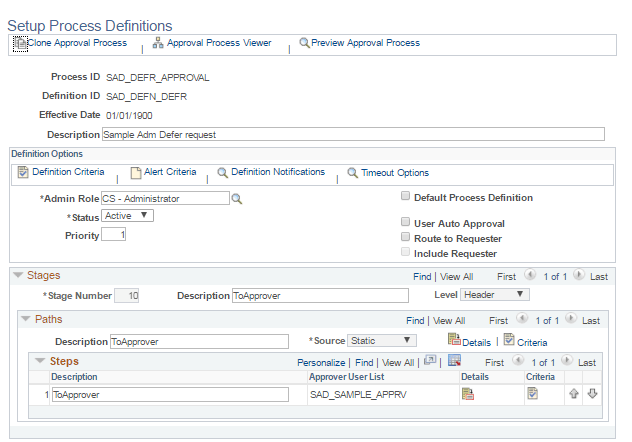Collapse the Paths section

[26, 319]
